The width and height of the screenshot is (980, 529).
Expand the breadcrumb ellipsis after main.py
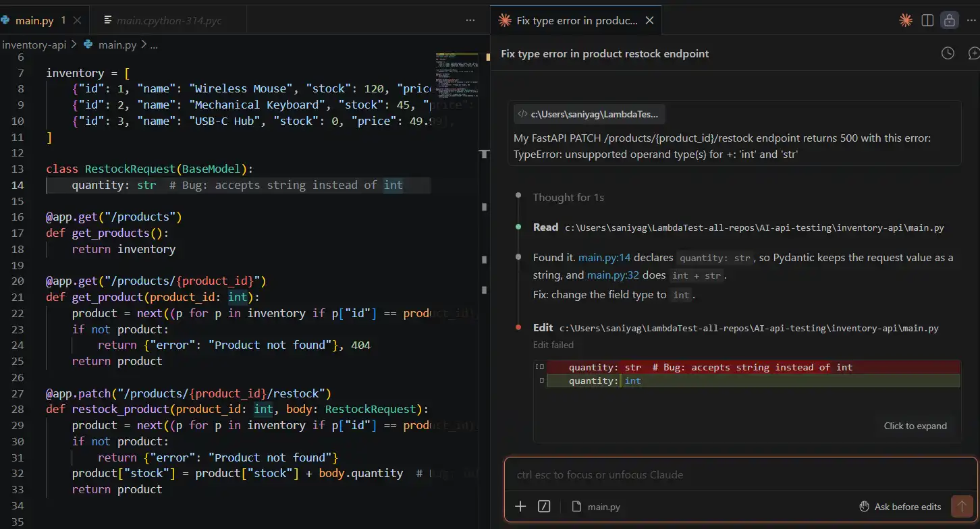tap(153, 45)
